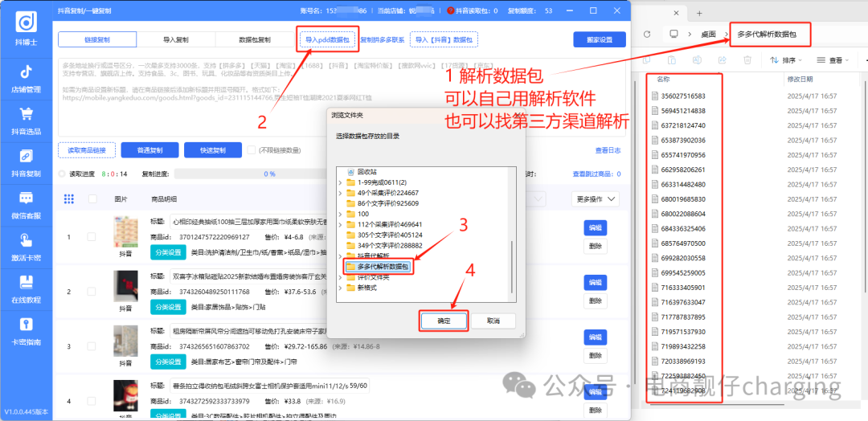
Task: Check the box for product row 1
Action: click(x=92, y=237)
